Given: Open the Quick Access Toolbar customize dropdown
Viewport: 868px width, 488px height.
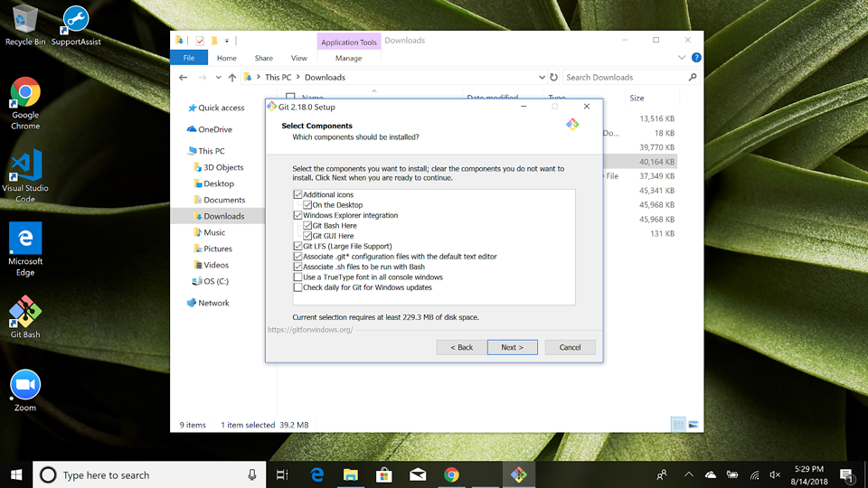Looking at the screenshot, I should point(226,41).
